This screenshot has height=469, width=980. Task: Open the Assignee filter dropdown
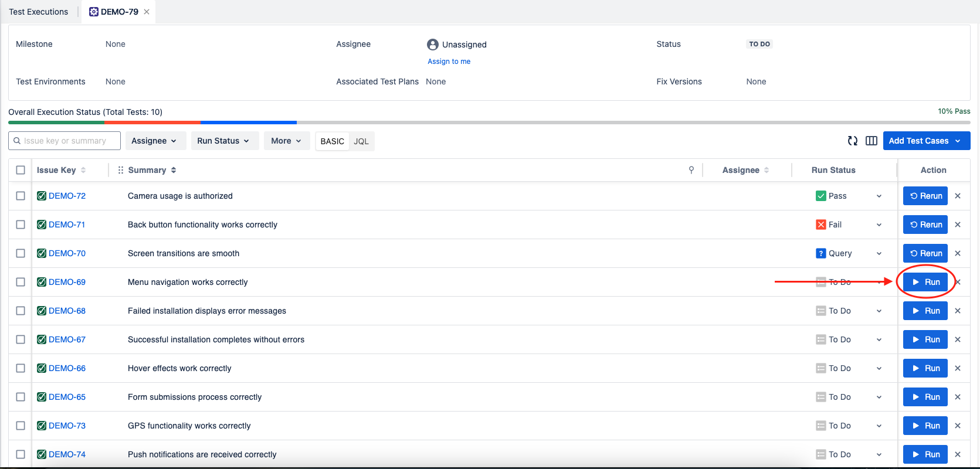tap(154, 141)
